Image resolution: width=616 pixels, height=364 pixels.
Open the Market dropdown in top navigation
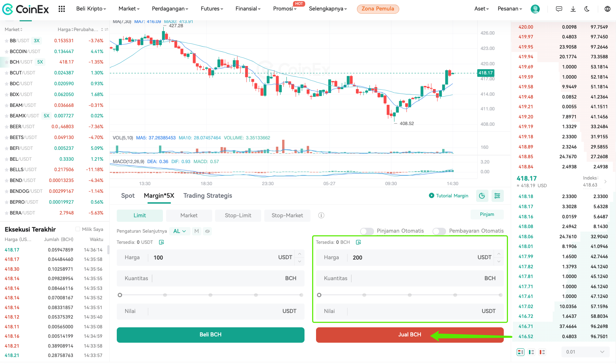pyautogui.click(x=129, y=9)
